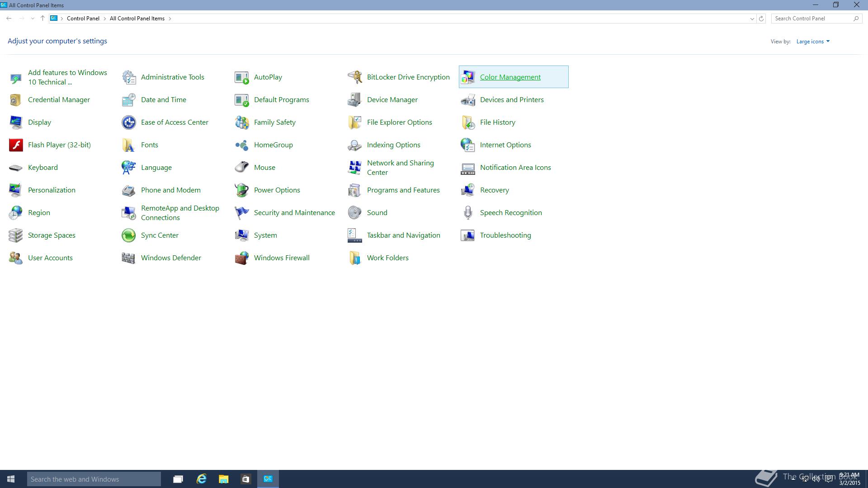
Task: Click the Devices and Printers icon
Action: [468, 100]
